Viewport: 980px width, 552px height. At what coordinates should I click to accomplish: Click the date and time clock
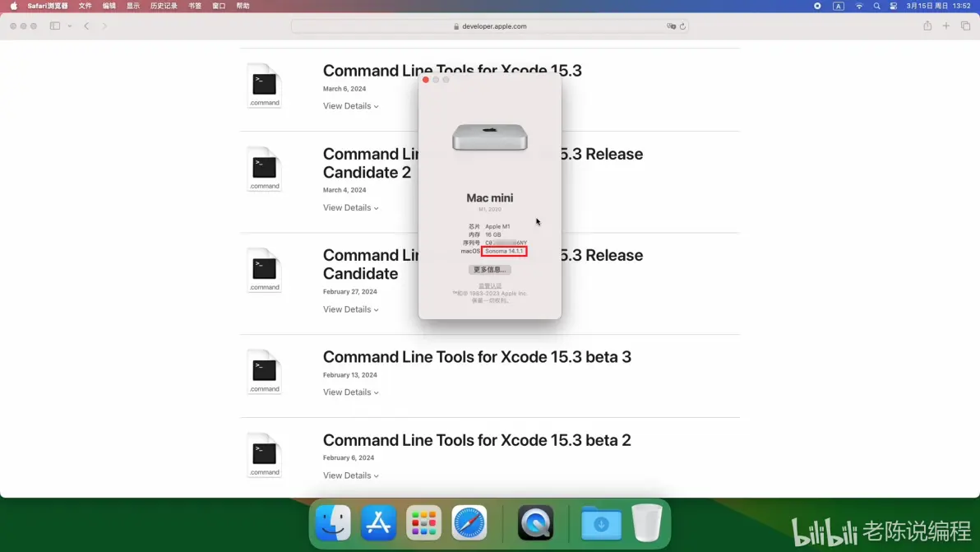pos(938,7)
